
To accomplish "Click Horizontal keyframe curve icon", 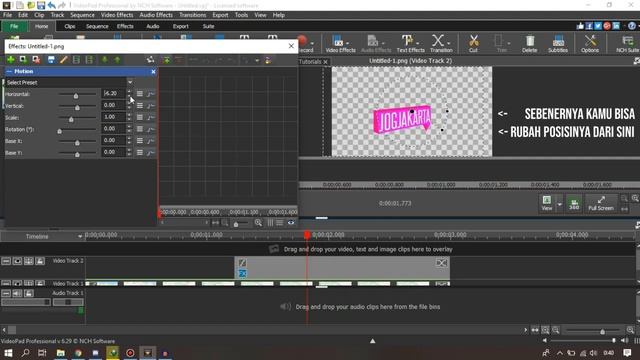I will 151,94.
